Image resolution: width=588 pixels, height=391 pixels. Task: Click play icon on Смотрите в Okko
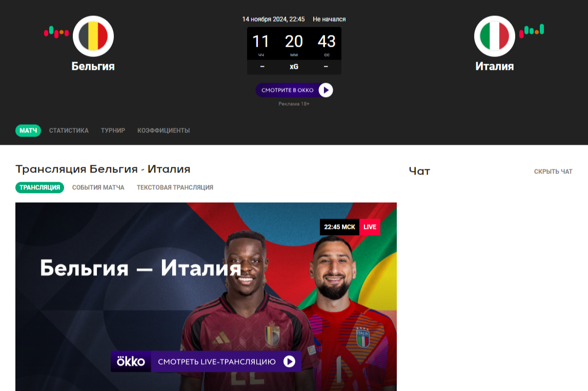pyautogui.click(x=326, y=90)
